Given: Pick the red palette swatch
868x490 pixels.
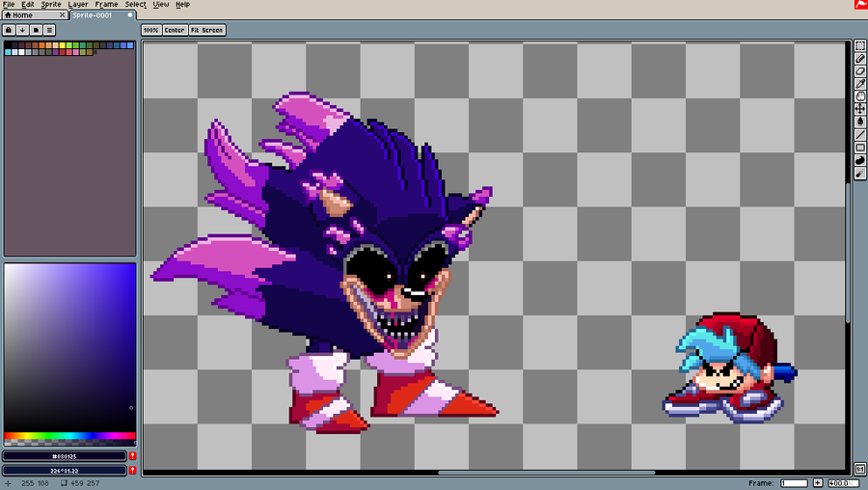Looking at the screenshot, I should click(62, 52).
